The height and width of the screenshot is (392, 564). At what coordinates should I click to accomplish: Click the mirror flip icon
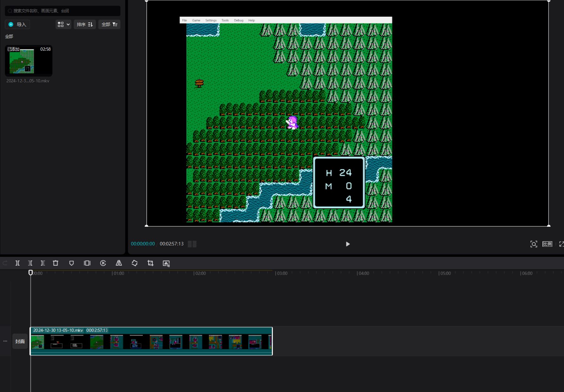point(119,263)
